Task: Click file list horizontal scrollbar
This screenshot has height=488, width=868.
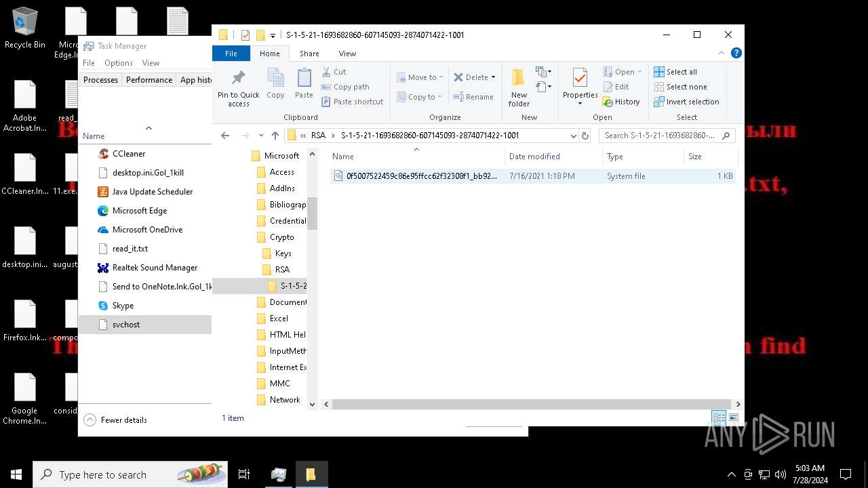Action: click(x=532, y=404)
